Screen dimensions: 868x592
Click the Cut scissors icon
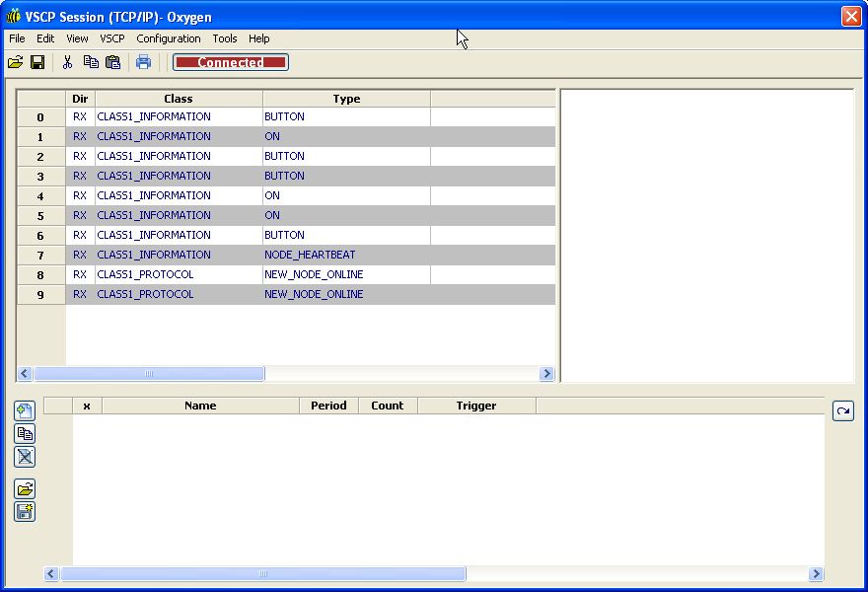point(67,62)
